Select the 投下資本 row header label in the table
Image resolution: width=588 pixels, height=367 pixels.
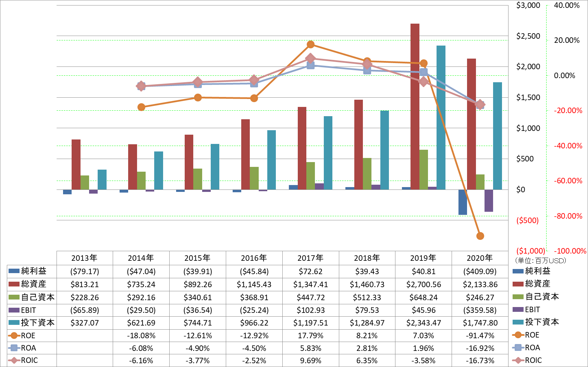point(38,322)
